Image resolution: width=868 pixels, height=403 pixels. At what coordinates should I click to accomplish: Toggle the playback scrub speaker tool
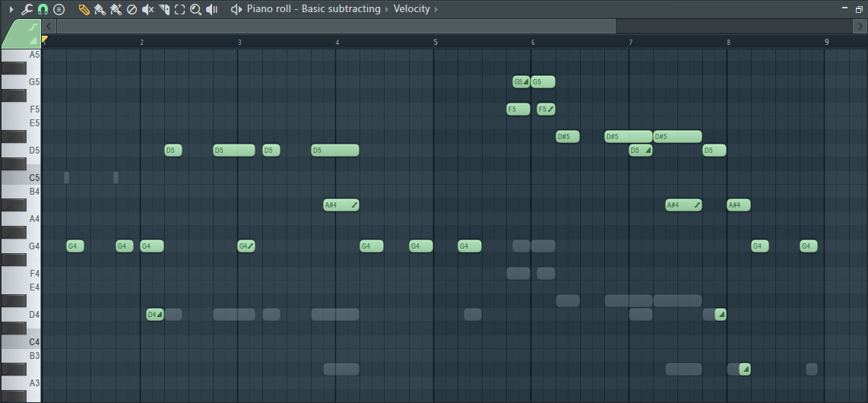(x=213, y=9)
